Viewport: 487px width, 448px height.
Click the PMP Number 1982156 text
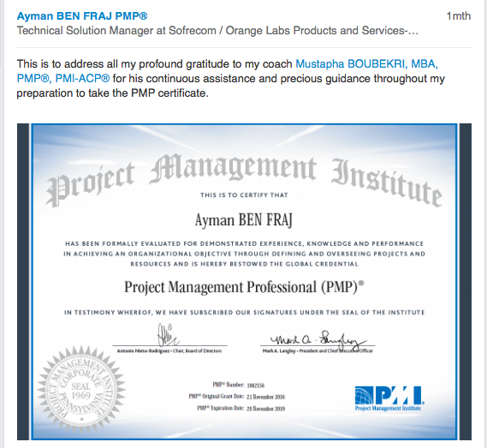[239, 385]
